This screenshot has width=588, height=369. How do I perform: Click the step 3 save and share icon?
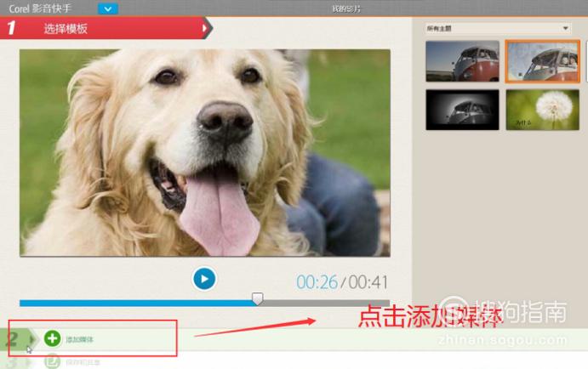52,362
